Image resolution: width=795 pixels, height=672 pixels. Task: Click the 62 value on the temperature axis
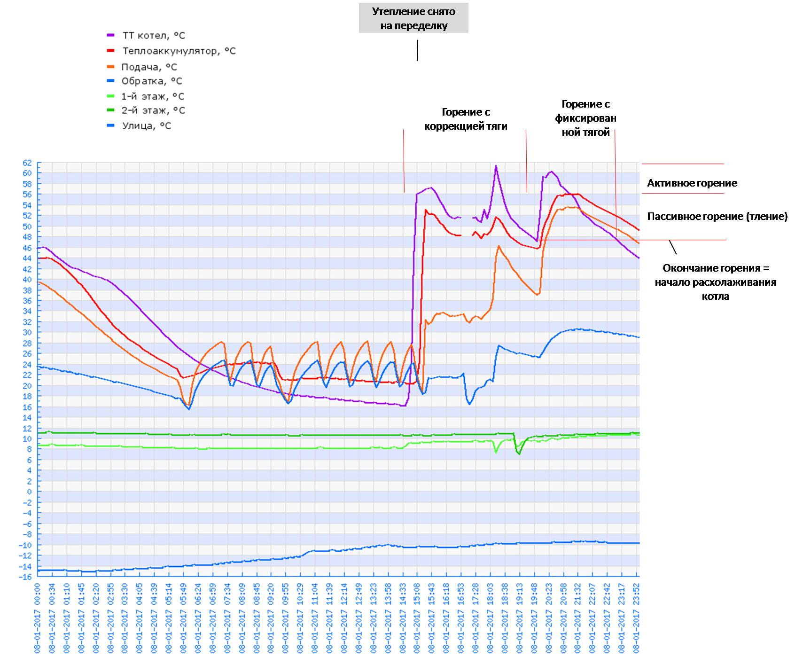click(x=27, y=163)
